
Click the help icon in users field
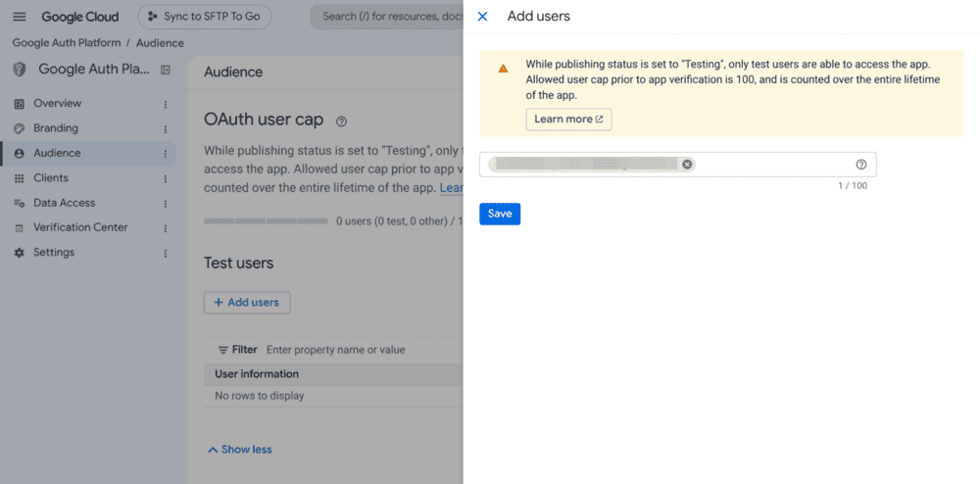pos(861,165)
